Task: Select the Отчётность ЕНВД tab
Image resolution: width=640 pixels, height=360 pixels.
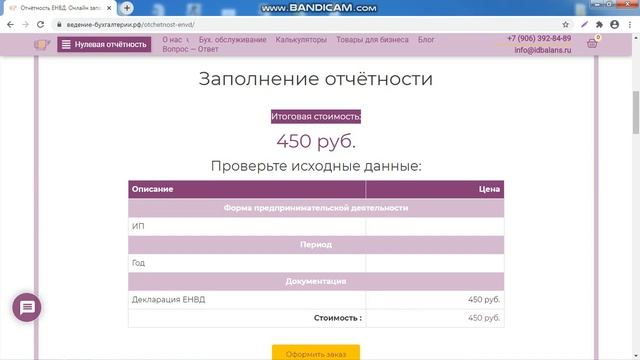Action: point(60,8)
